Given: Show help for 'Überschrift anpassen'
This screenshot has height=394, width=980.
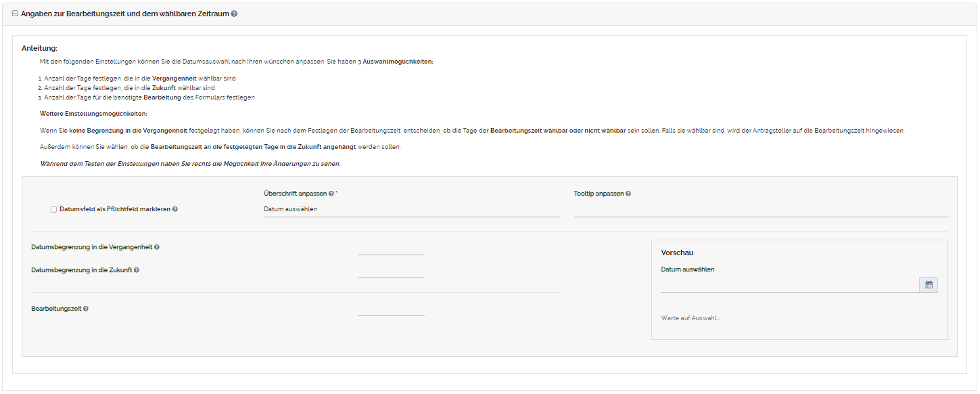Looking at the screenshot, I should point(331,194).
